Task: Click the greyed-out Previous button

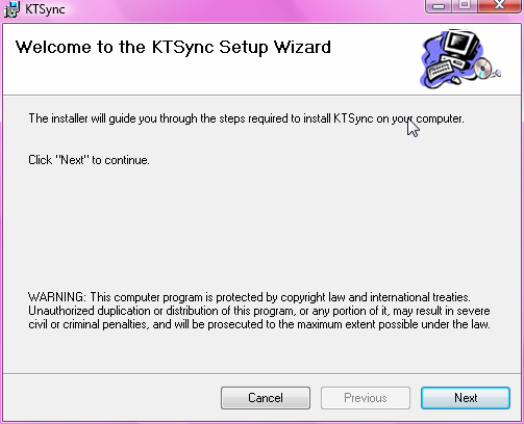Action: pyautogui.click(x=365, y=398)
